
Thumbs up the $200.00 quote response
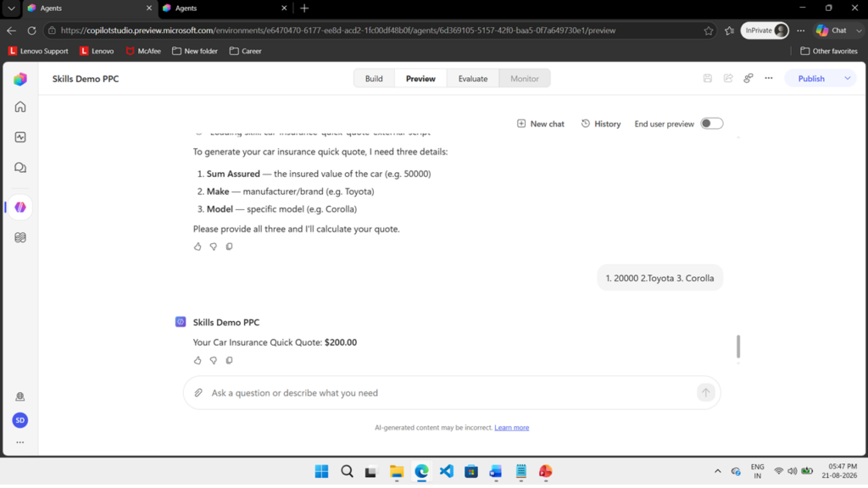198,361
